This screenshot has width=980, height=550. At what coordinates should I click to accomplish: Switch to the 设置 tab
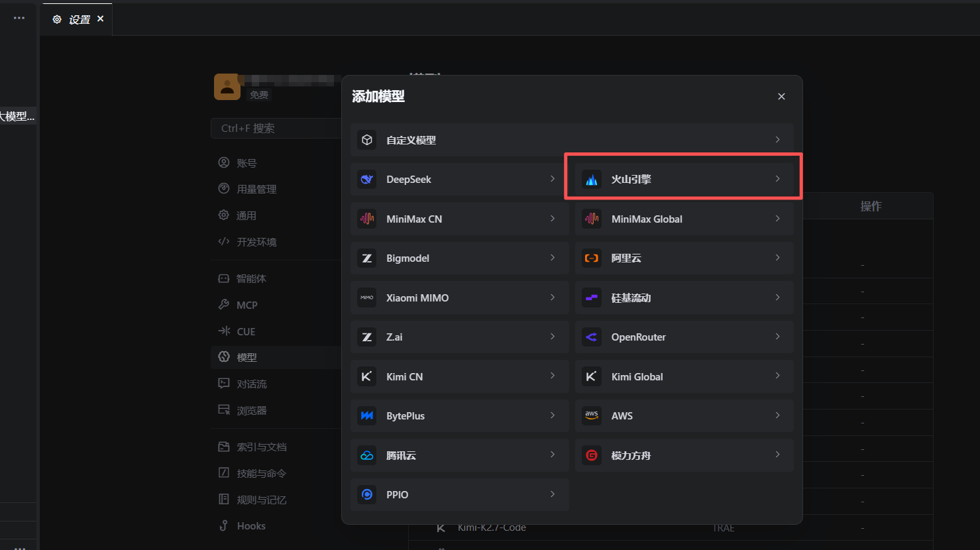tap(78, 19)
